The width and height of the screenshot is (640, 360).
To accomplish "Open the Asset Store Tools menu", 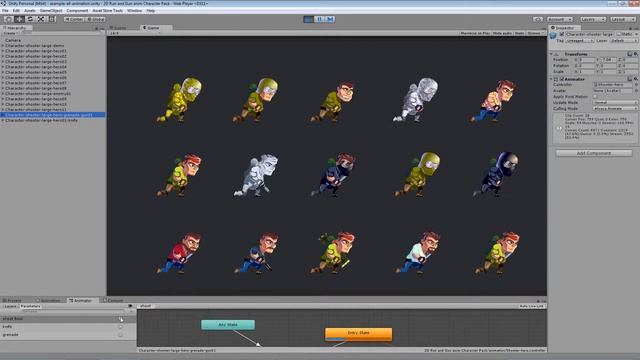I will click(x=108, y=11).
